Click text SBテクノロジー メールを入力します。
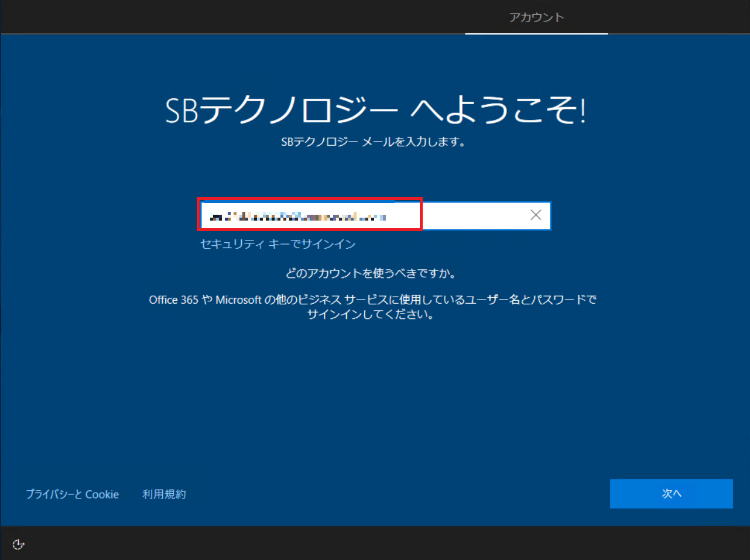This screenshot has height=560, width=750. click(374, 142)
